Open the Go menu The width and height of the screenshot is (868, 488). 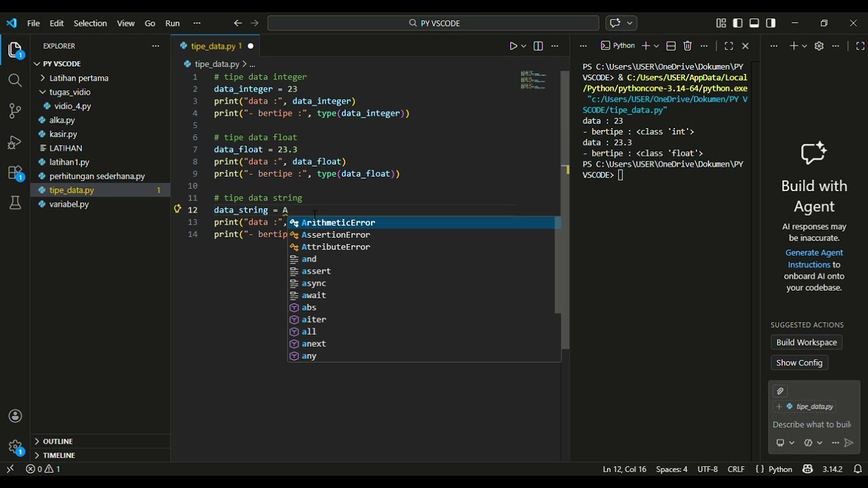coord(150,23)
